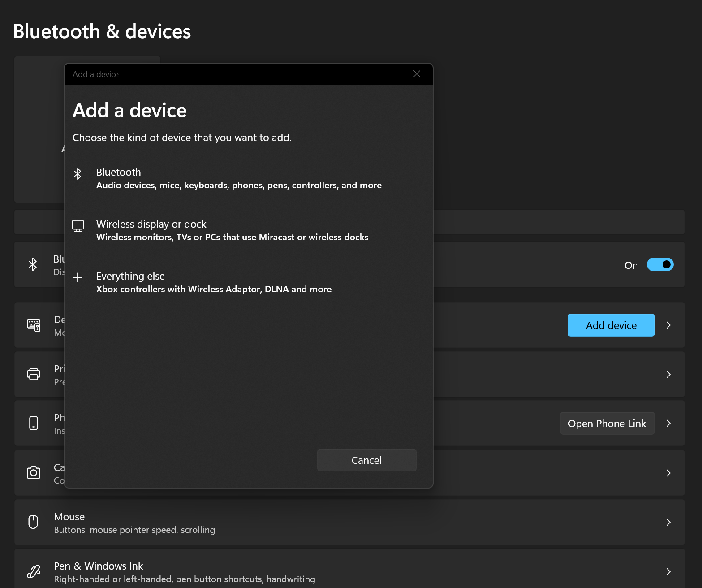
Task: Click Xbox controllers with Wireless Adaptor description
Action: (214, 289)
